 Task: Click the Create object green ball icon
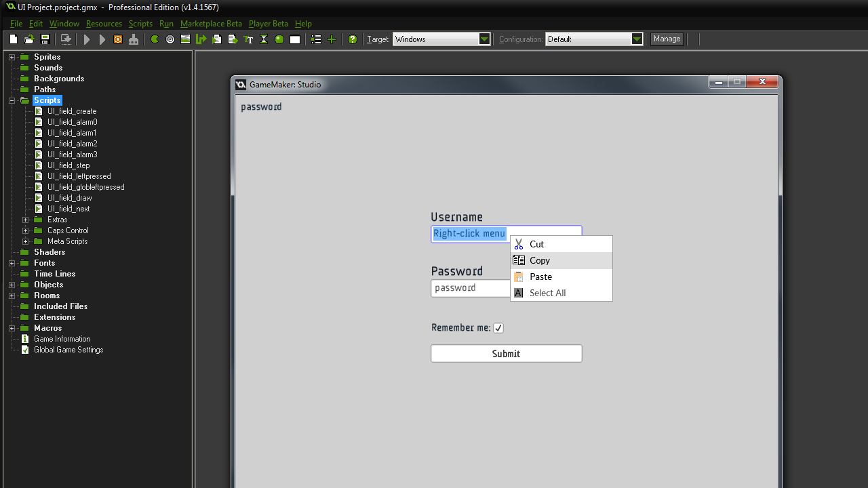(x=279, y=39)
